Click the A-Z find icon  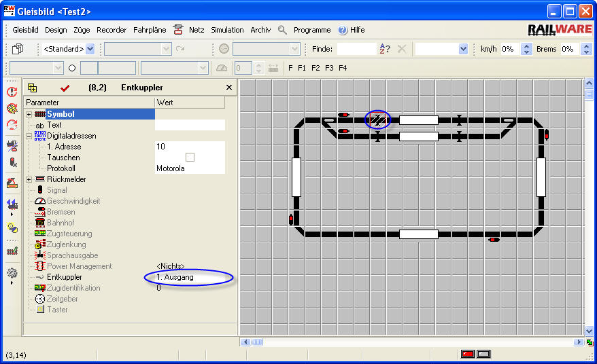tap(385, 49)
